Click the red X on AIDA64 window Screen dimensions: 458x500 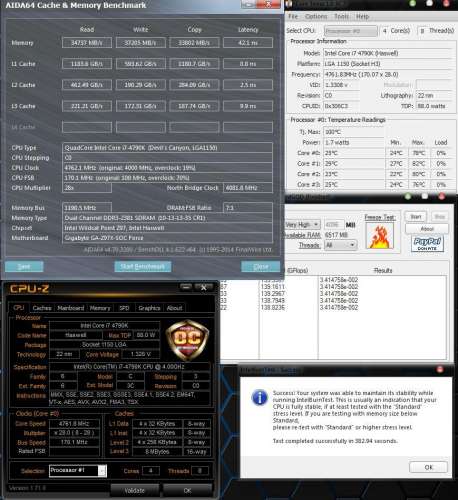pyautogui.click(x=269, y=4)
